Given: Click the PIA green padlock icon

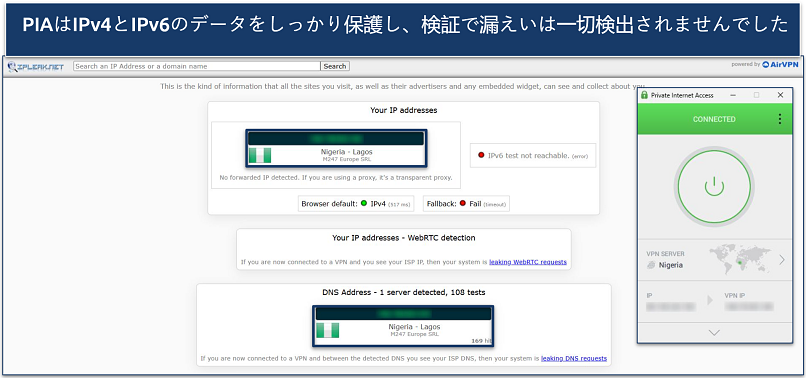Looking at the screenshot, I should (644, 95).
